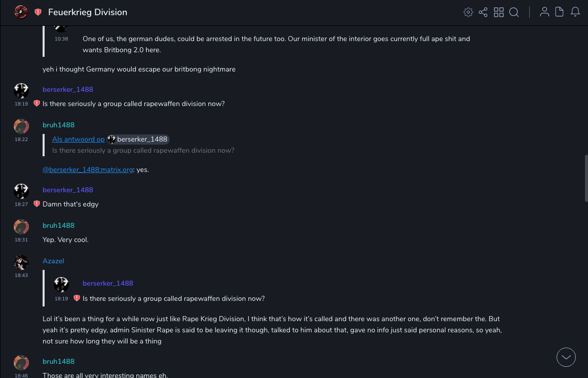588x378 pixels.
Task: Click the Azazel username
Action: tap(53, 261)
